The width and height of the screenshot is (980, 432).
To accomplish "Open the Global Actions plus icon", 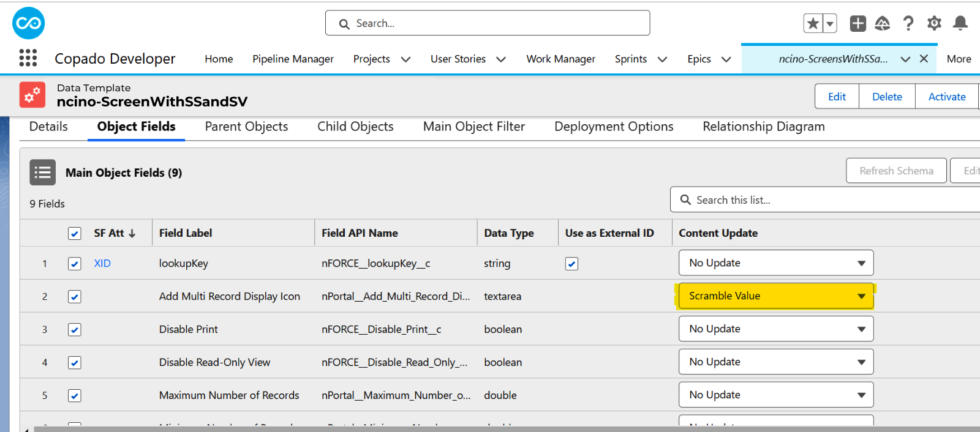I will (x=858, y=23).
